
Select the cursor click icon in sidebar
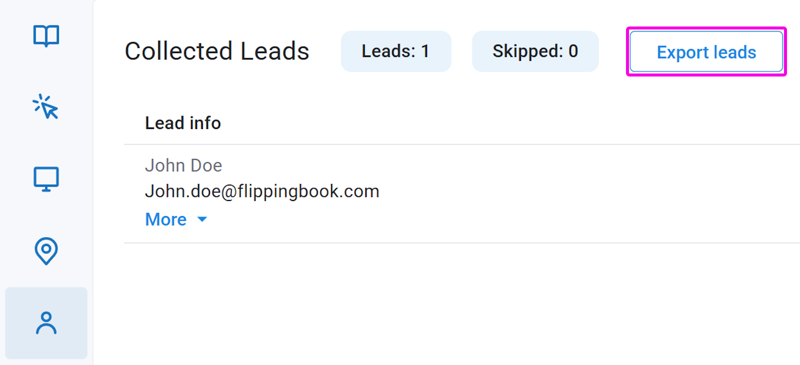tap(46, 106)
